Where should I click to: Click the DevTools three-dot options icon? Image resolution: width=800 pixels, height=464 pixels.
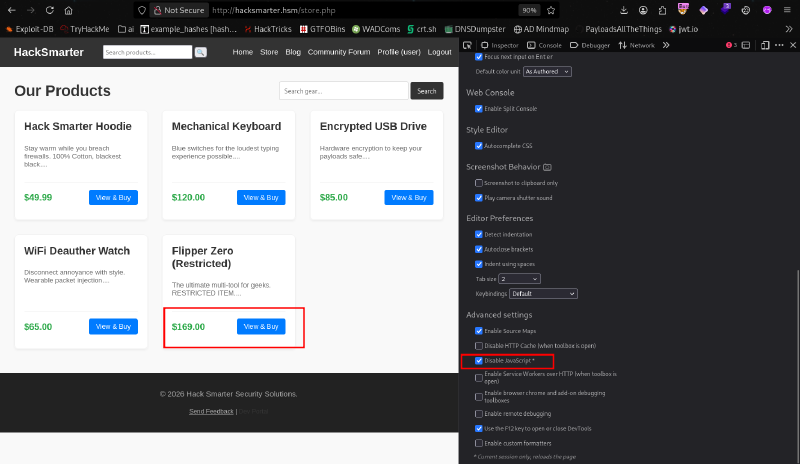[779, 45]
